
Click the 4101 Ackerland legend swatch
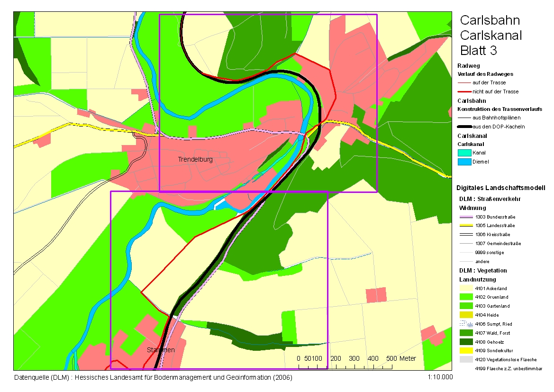tap(466, 288)
